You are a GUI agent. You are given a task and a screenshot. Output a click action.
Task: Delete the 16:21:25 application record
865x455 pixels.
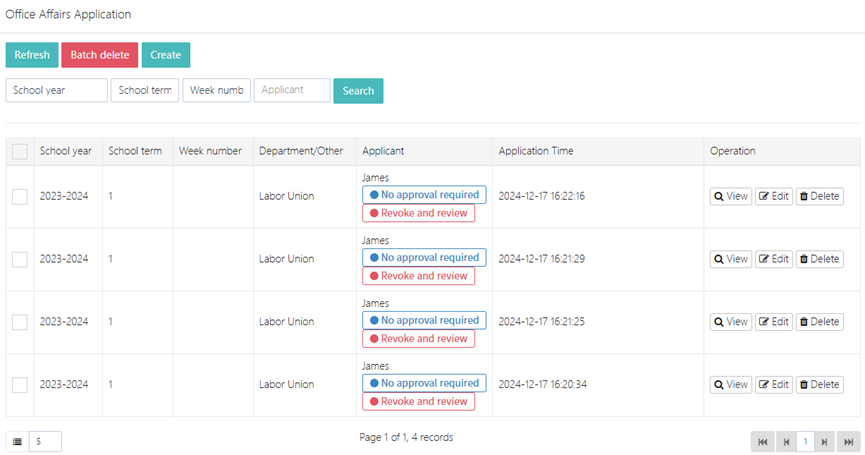[x=819, y=322]
